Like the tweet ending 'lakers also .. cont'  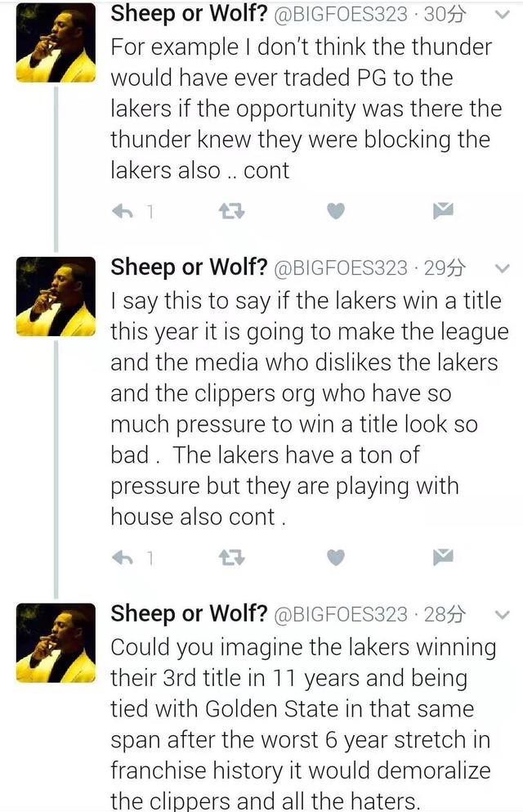[x=336, y=211]
